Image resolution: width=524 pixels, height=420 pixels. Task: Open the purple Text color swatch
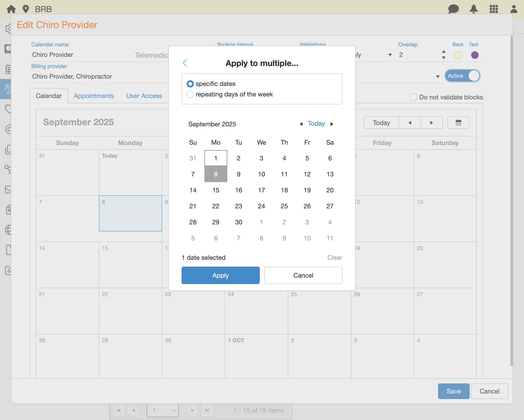474,55
